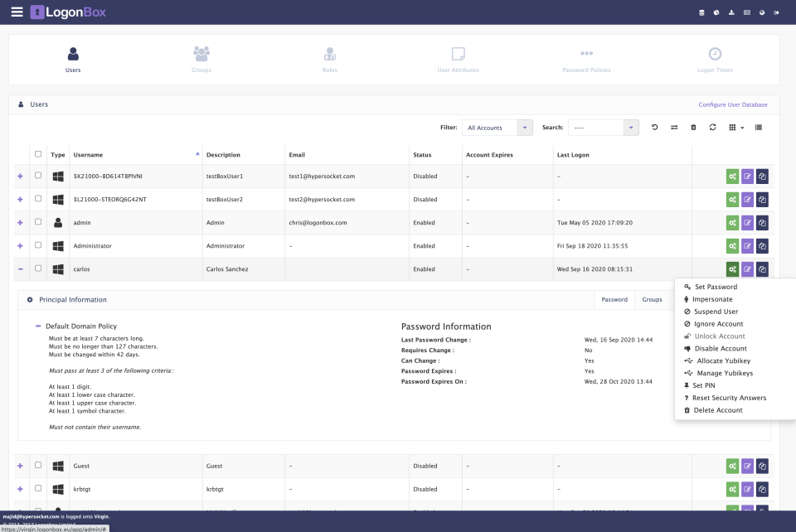
Task: Open the hamburger navigation menu
Action: click(x=17, y=12)
